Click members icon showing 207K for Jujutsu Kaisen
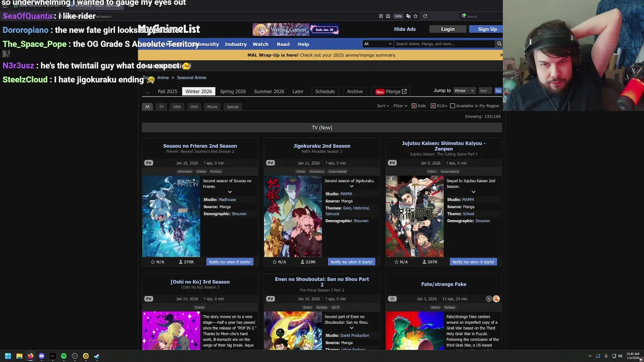Viewport: 644px width, 362px height. coord(424,262)
